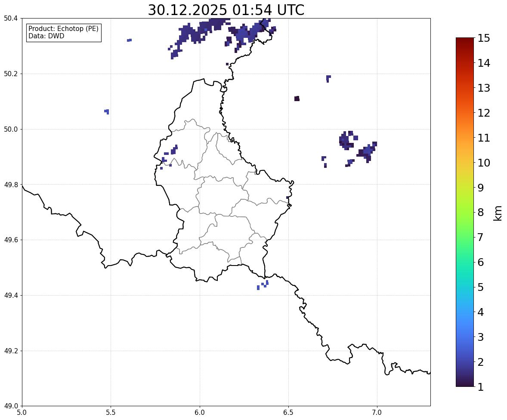Click the y-axis label 49.6
The image size is (507, 420).
coord(11,240)
